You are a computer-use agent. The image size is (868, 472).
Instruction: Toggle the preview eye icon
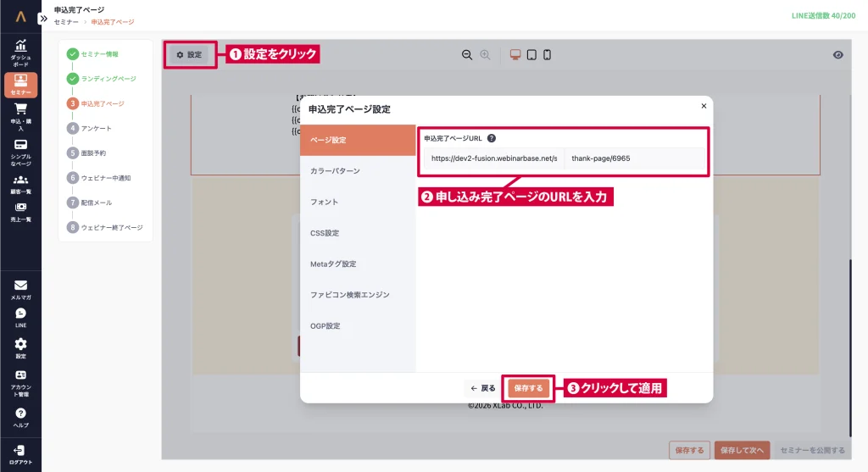point(838,55)
